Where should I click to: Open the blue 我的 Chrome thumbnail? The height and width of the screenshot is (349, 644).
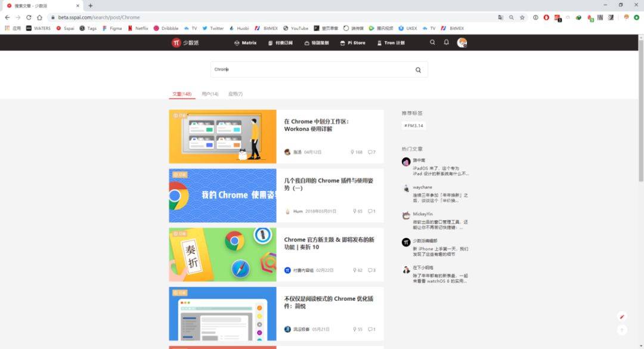(x=222, y=196)
